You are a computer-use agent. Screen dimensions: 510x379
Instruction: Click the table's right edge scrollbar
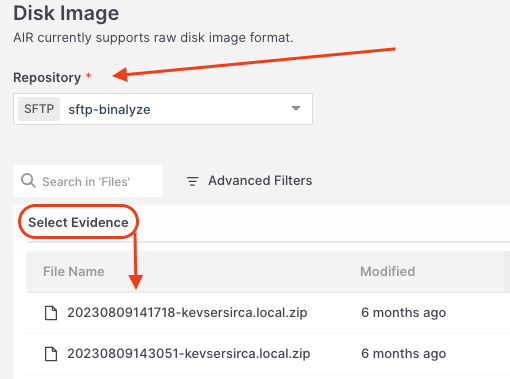[507, 272]
